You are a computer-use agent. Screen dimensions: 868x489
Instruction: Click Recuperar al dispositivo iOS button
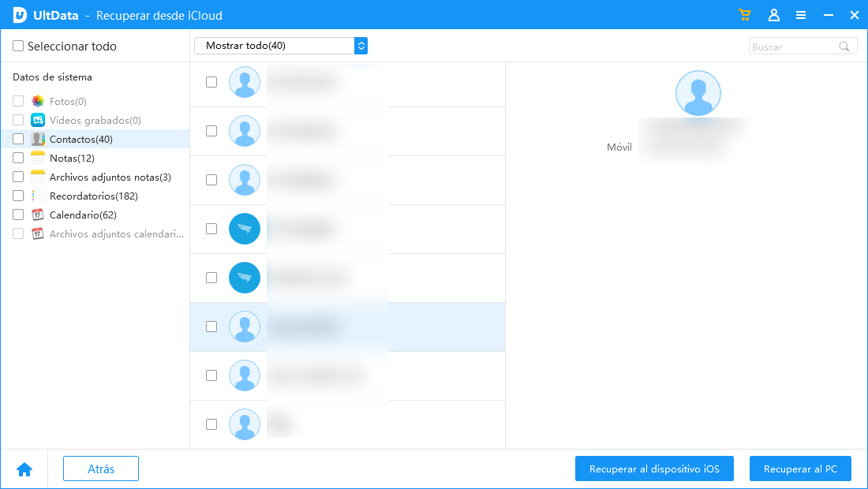pos(654,468)
